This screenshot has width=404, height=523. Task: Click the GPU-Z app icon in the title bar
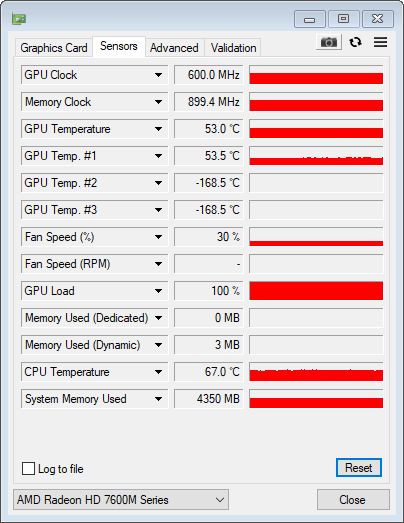click(19, 19)
